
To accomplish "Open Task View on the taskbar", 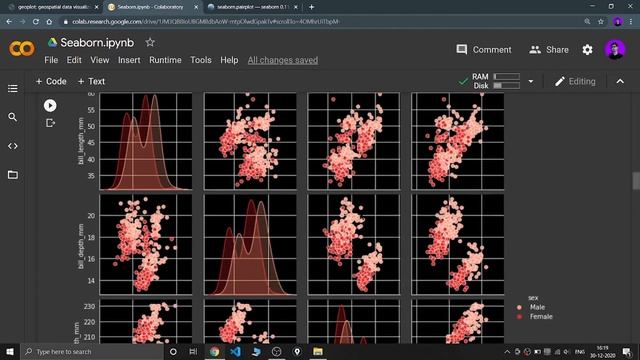I will pos(193,351).
